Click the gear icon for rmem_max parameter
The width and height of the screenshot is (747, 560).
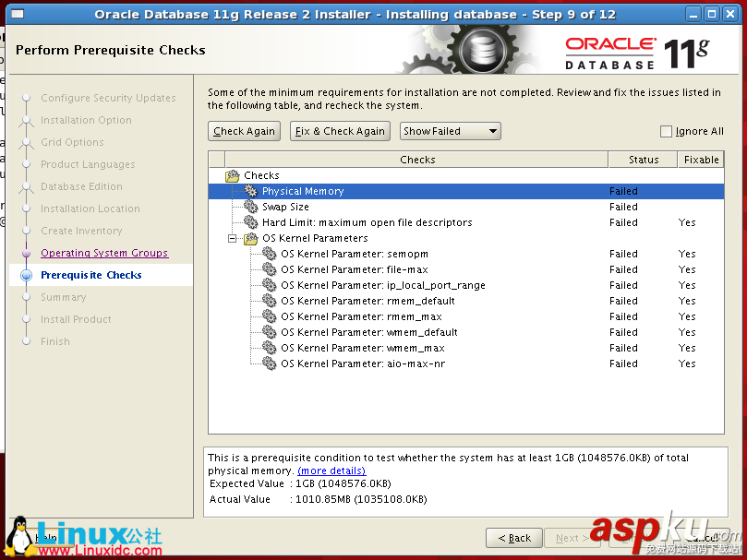tap(270, 316)
